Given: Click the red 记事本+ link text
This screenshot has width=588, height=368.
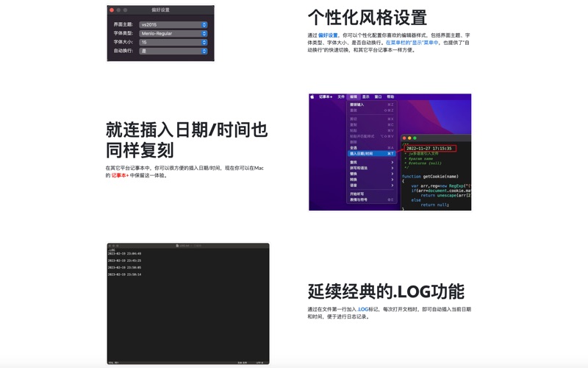Looking at the screenshot, I should coord(120,176).
